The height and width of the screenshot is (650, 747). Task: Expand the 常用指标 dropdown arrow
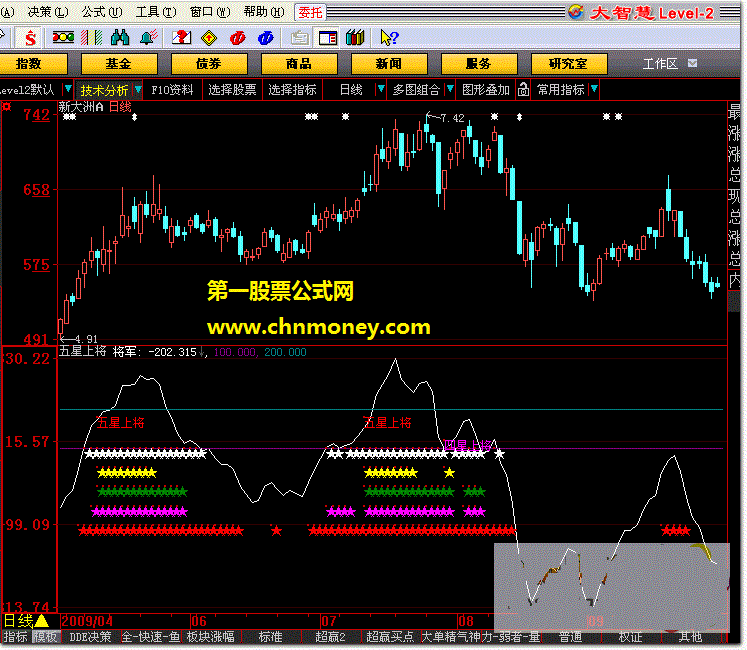[594, 89]
